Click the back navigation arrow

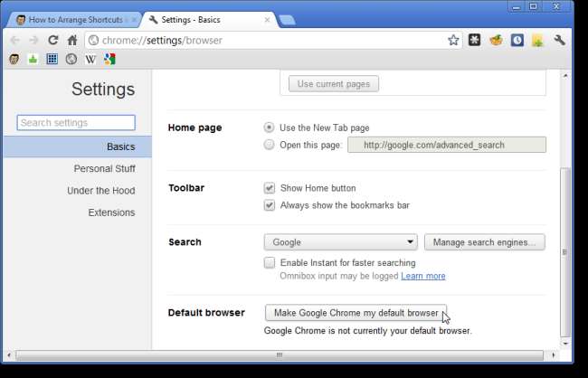tap(14, 40)
